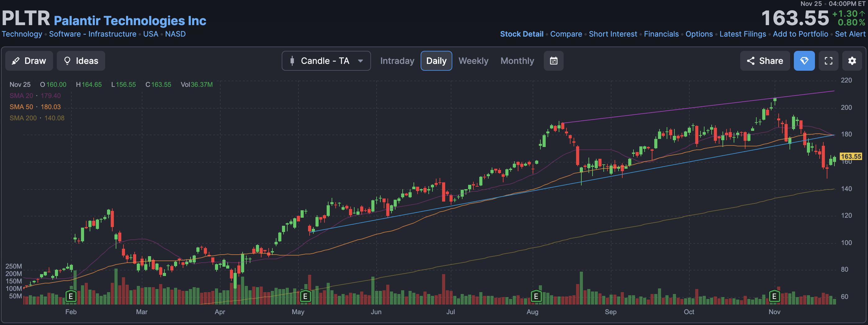Click the Nov 25 date label in legend
Image resolution: width=868 pixels, height=325 pixels.
coord(20,85)
